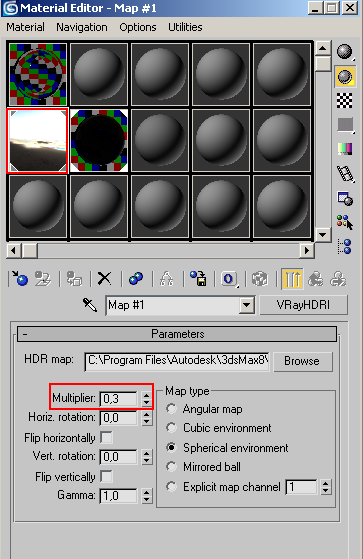Increase the Multiplier spinner value

[x=147, y=395]
